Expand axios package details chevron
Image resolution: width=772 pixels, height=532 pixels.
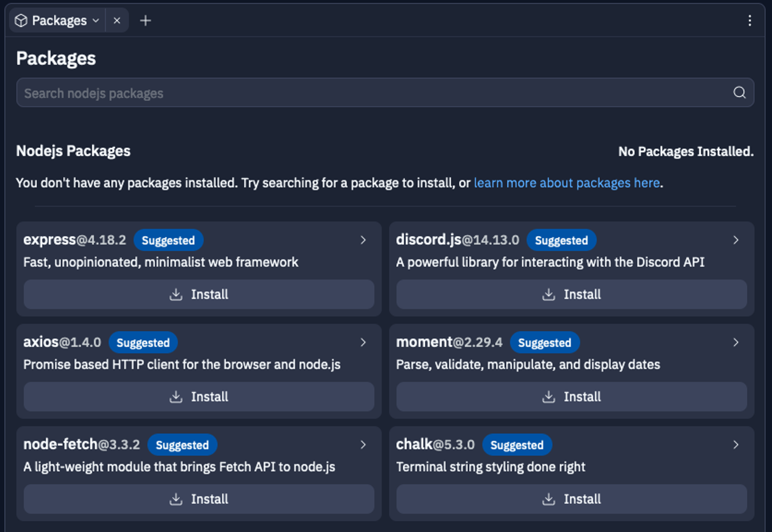(363, 342)
